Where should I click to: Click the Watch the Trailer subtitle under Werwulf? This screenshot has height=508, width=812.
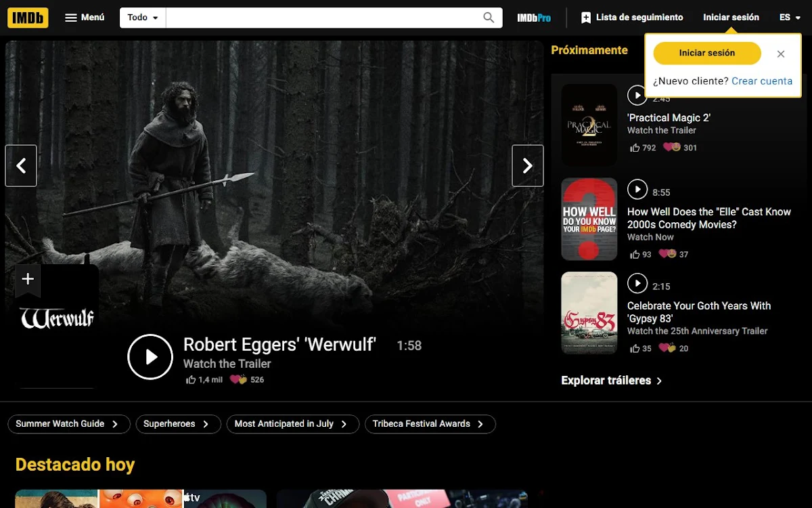[x=227, y=364]
